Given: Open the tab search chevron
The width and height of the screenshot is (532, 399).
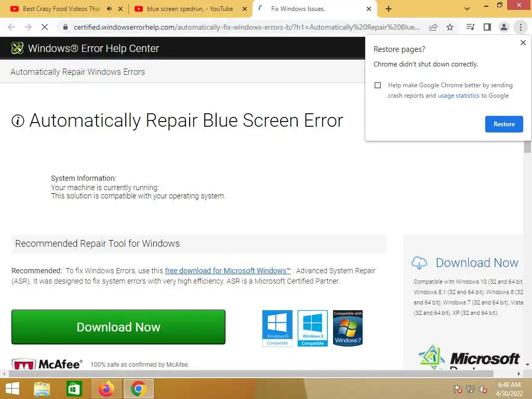Looking at the screenshot, I should pyautogui.click(x=467, y=9).
